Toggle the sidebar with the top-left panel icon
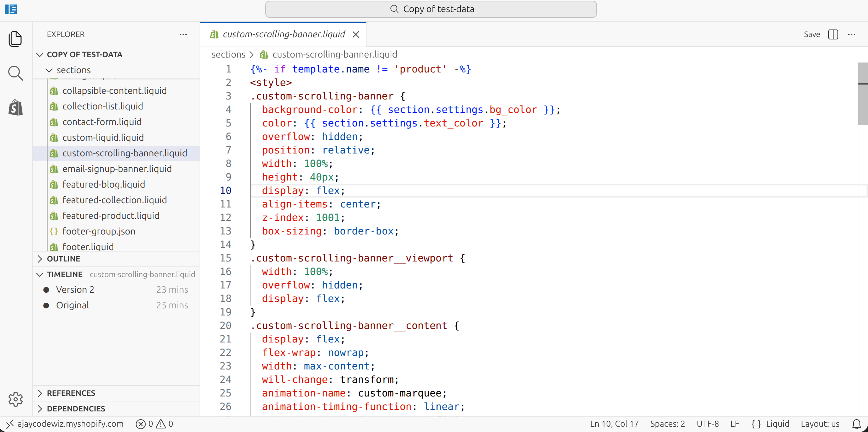The image size is (868, 432). pos(11,9)
